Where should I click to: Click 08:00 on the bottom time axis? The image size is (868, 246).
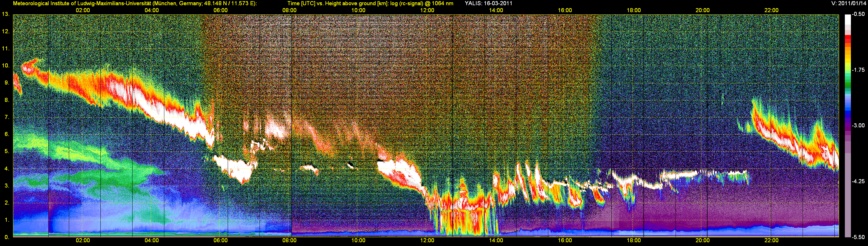point(289,241)
